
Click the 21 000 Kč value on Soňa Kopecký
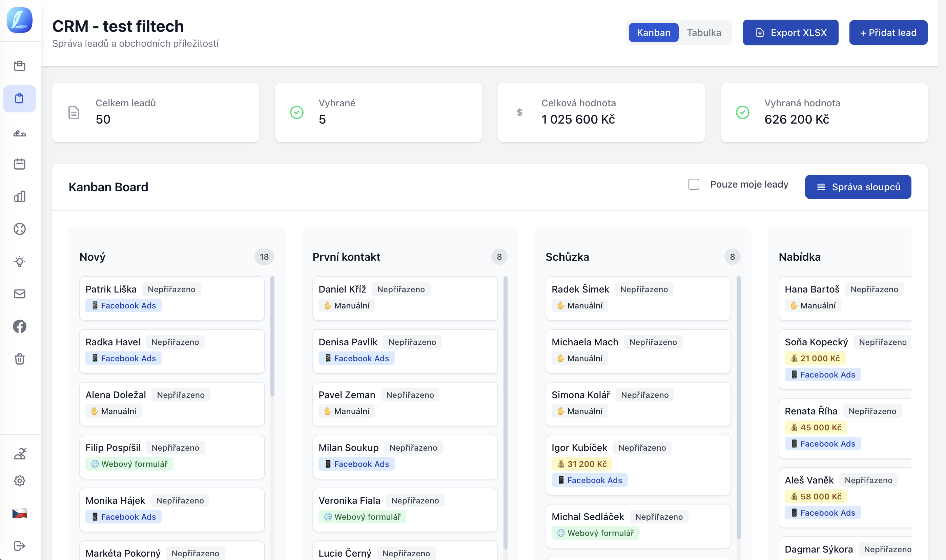815,359
